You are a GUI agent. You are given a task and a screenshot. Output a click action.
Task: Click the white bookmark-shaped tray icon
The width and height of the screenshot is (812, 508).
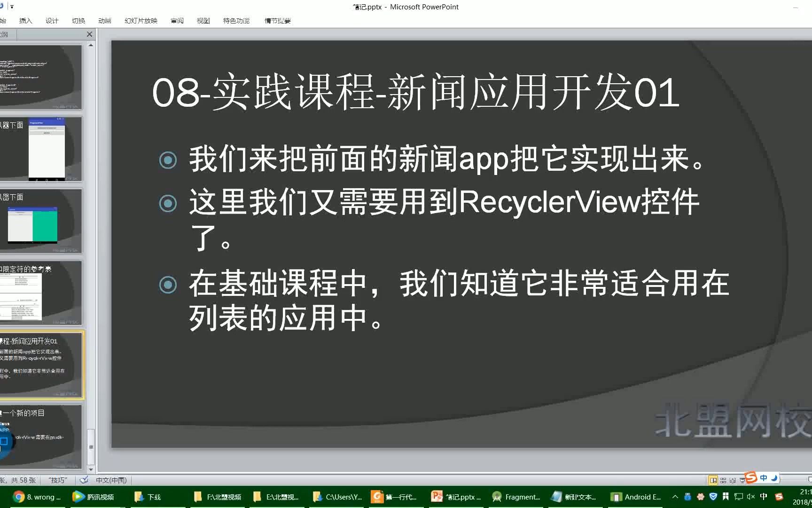(726, 497)
